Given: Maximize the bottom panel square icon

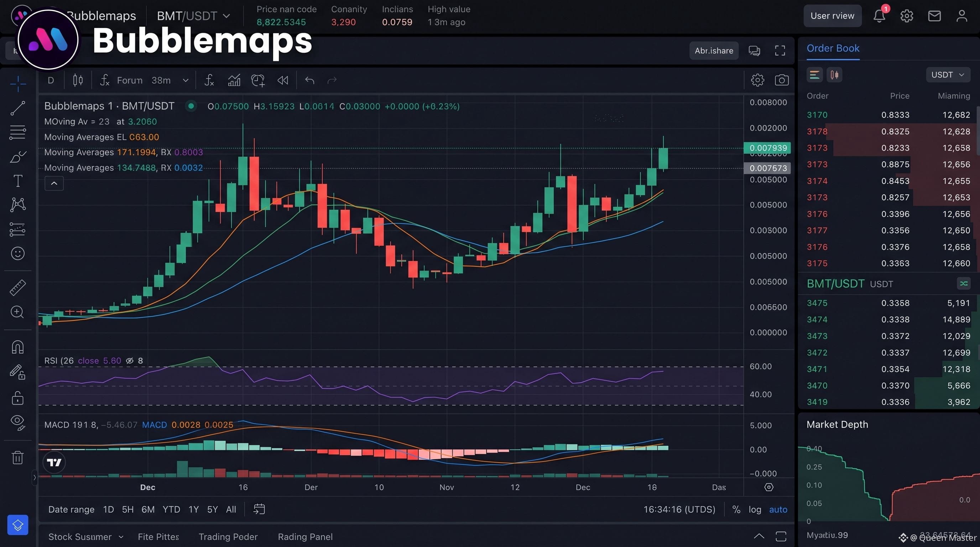Looking at the screenshot, I should pos(781,536).
